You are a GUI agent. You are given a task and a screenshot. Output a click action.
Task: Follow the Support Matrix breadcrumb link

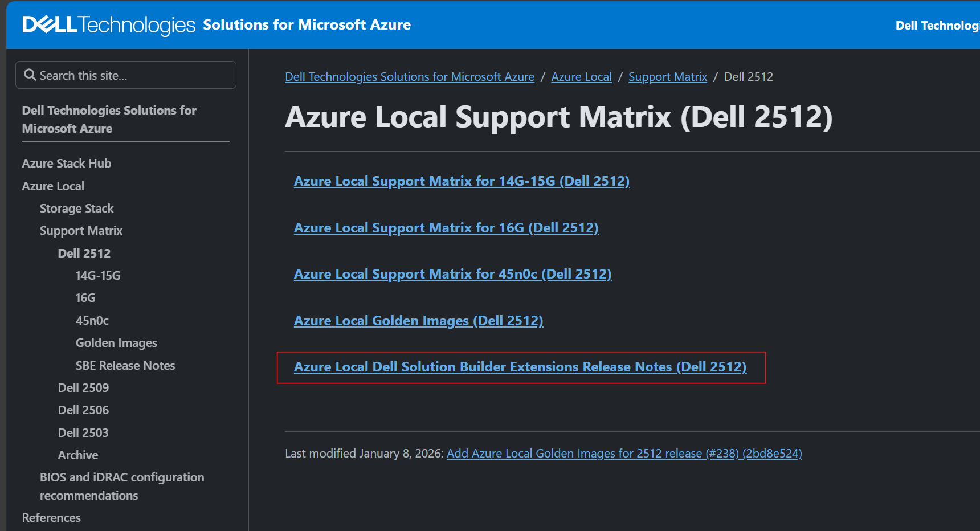(x=667, y=76)
